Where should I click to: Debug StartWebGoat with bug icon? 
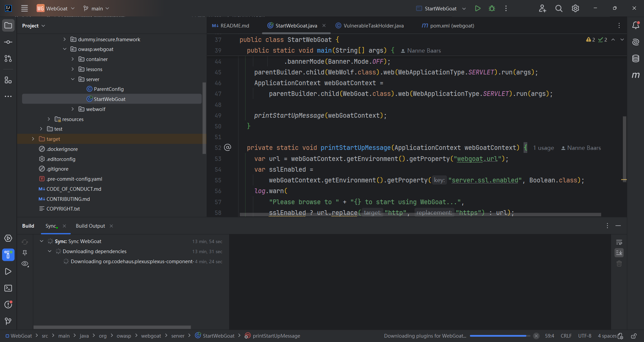coord(492,8)
